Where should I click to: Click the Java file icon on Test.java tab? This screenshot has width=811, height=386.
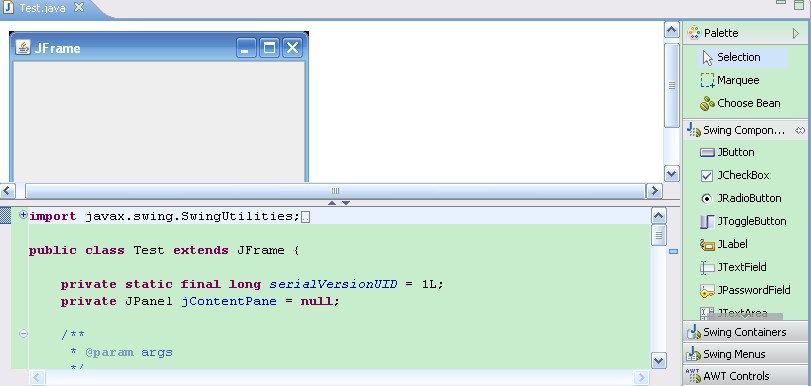[x=8, y=8]
